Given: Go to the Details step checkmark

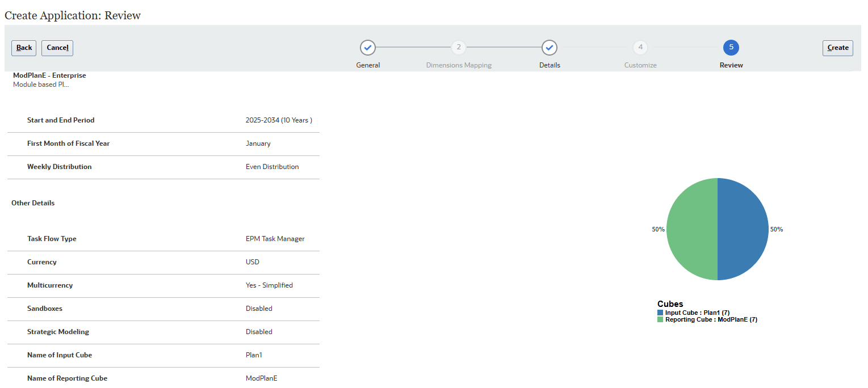Looking at the screenshot, I should 550,48.
